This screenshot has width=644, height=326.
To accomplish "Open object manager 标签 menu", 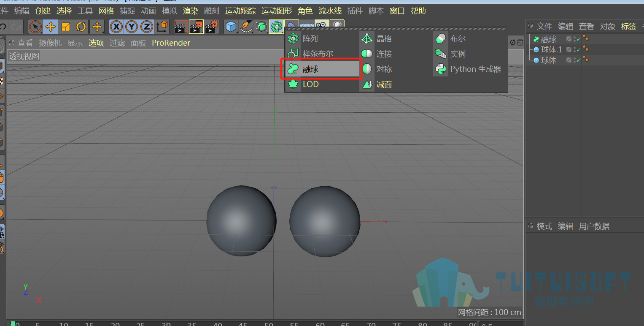I will 629,27.
